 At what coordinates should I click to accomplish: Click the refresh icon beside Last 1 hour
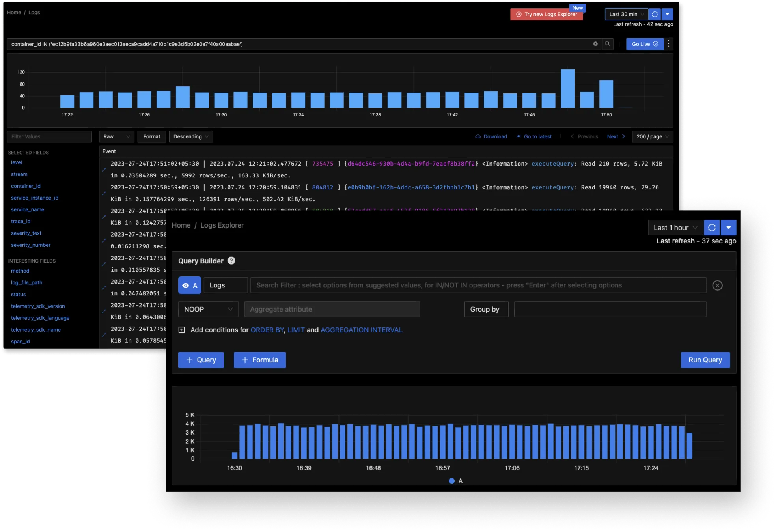712,228
